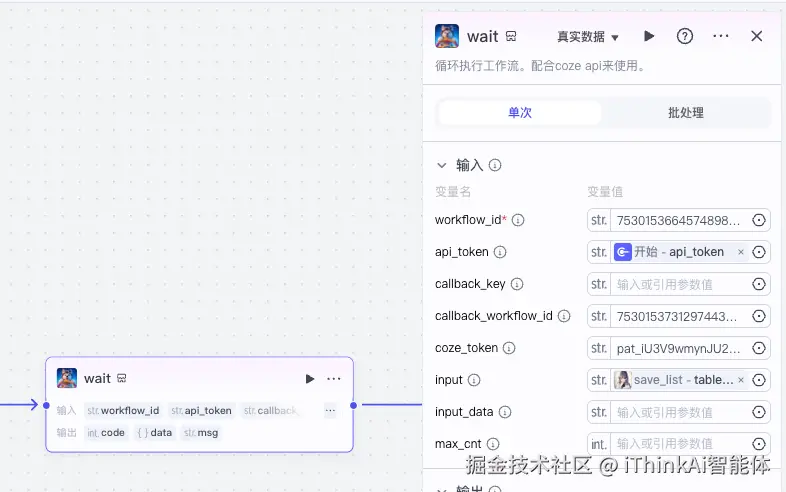Image resolution: width=786 pixels, height=492 pixels.
Task: Show info for workflow_id parameter
Action: (518, 220)
